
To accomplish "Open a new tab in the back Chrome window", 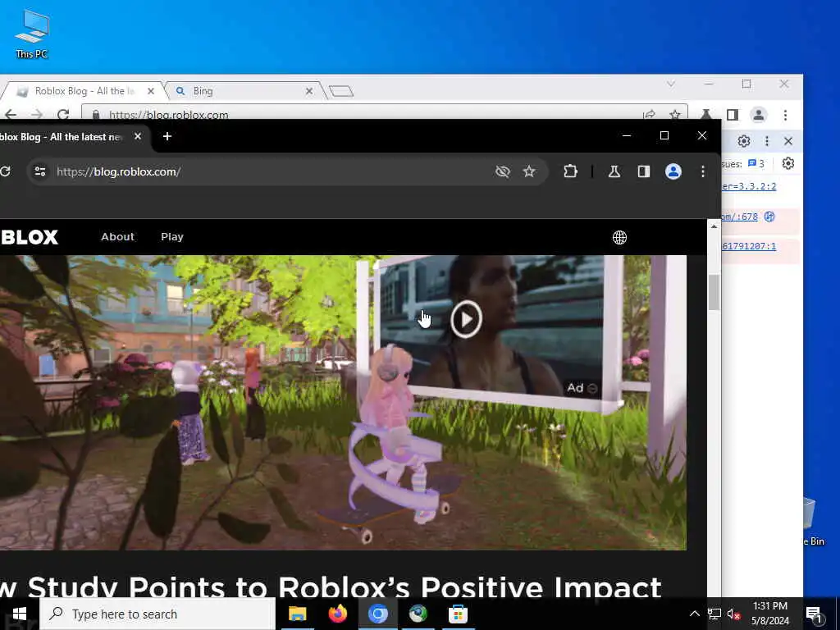I will tap(341, 91).
